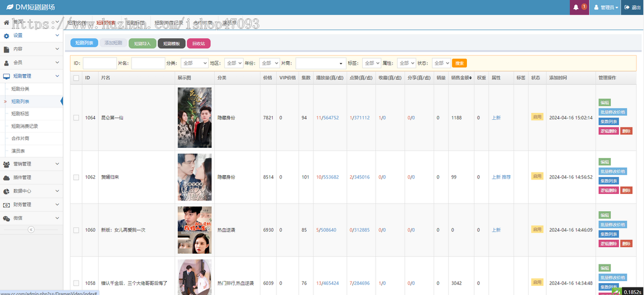Open the 状态 filter dropdown

[x=441, y=63]
